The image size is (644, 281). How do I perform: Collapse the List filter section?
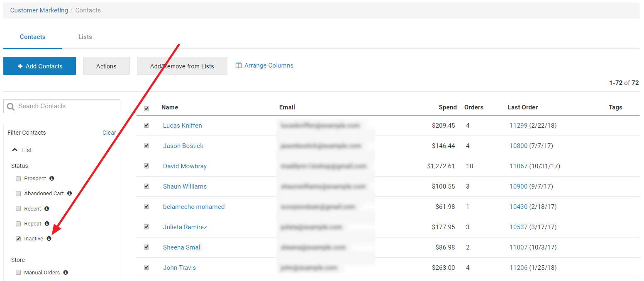[15, 150]
